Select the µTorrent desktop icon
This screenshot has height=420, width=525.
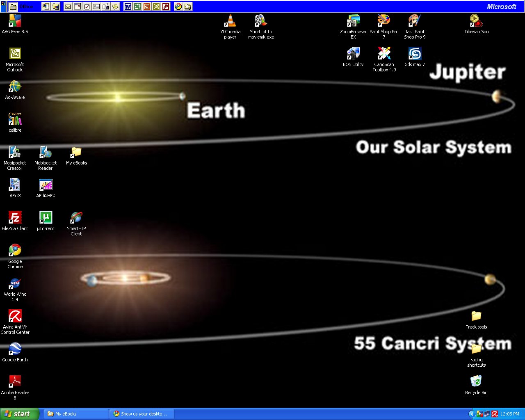[x=46, y=218]
